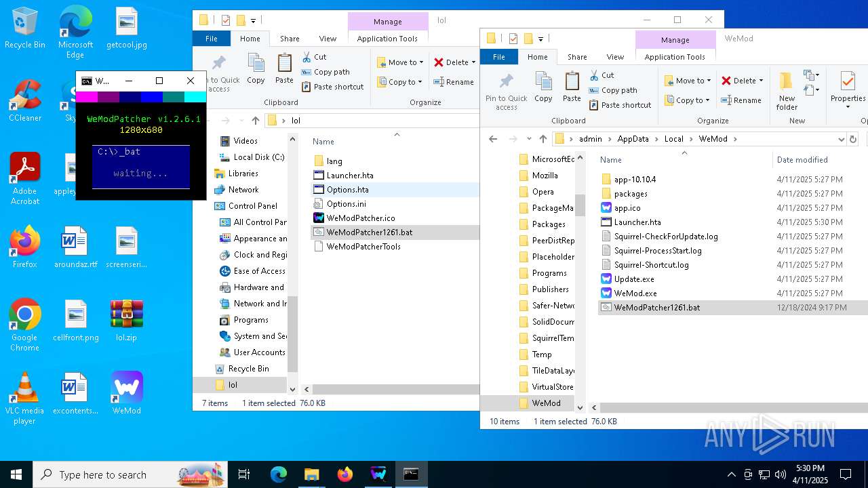The height and width of the screenshot is (488, 868).
Task: Select lol.zip desktop archive
Action: coord(127,320)
